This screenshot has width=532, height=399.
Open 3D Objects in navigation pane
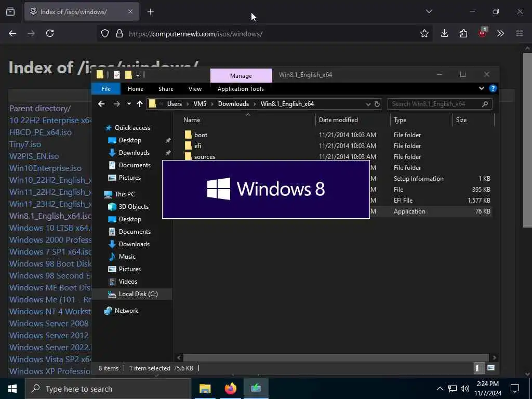pos(134,207)
